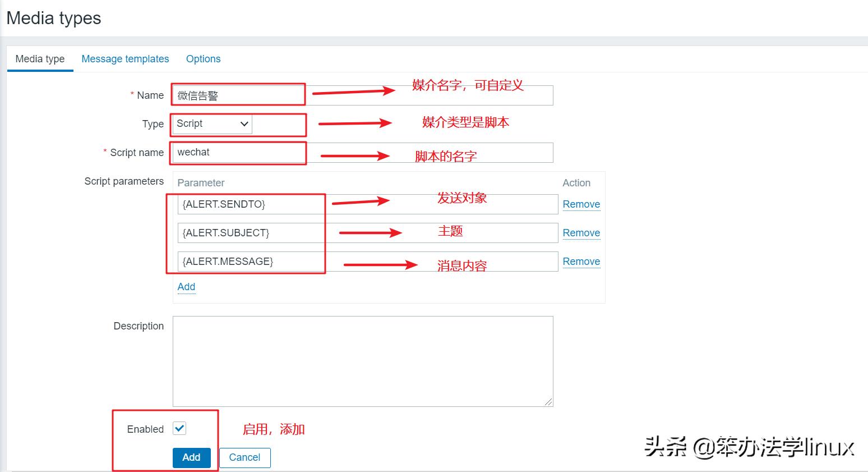
Task: Click the {ALERT.SUBJECT} parameter field
Action: click(251, 232)
